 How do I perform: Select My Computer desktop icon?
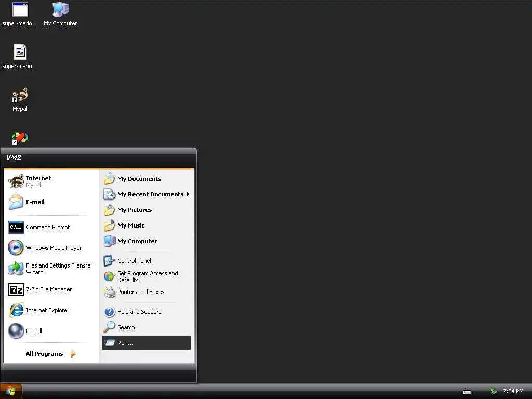(60, 10)
